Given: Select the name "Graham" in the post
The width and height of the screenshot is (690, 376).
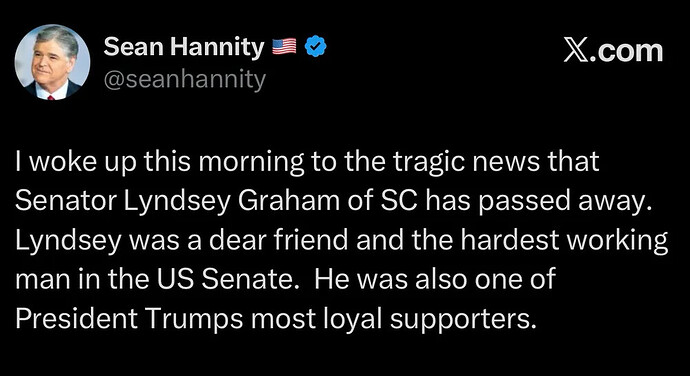Looking at the screenshot, I should click(x=289, y=201).
